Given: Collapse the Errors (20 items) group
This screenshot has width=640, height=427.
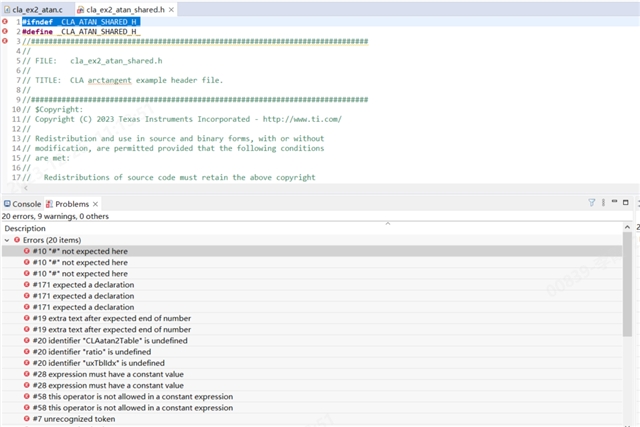Looking at the screenshot, I should click(x=7, y=240).
